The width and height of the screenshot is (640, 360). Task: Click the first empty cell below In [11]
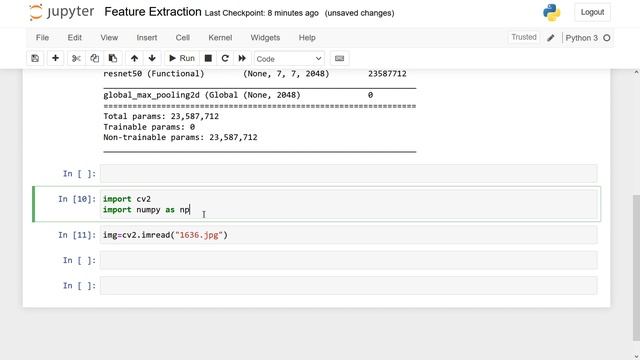click(349, 260)
